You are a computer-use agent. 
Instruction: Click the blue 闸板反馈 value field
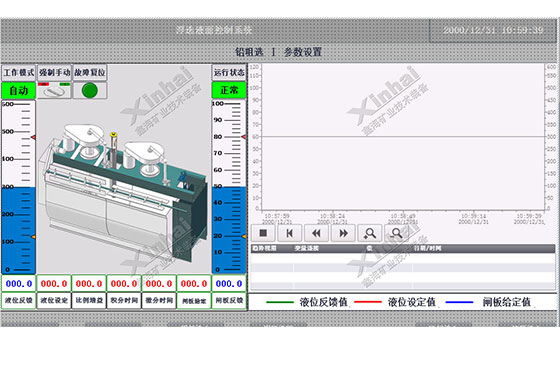click(x=229, y=284)
